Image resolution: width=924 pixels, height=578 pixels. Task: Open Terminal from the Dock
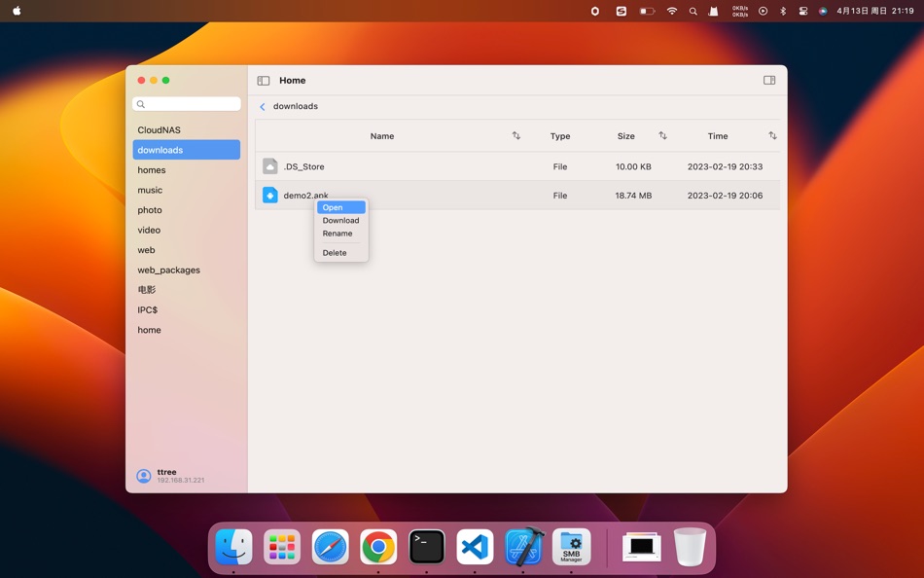pos(426,547)
